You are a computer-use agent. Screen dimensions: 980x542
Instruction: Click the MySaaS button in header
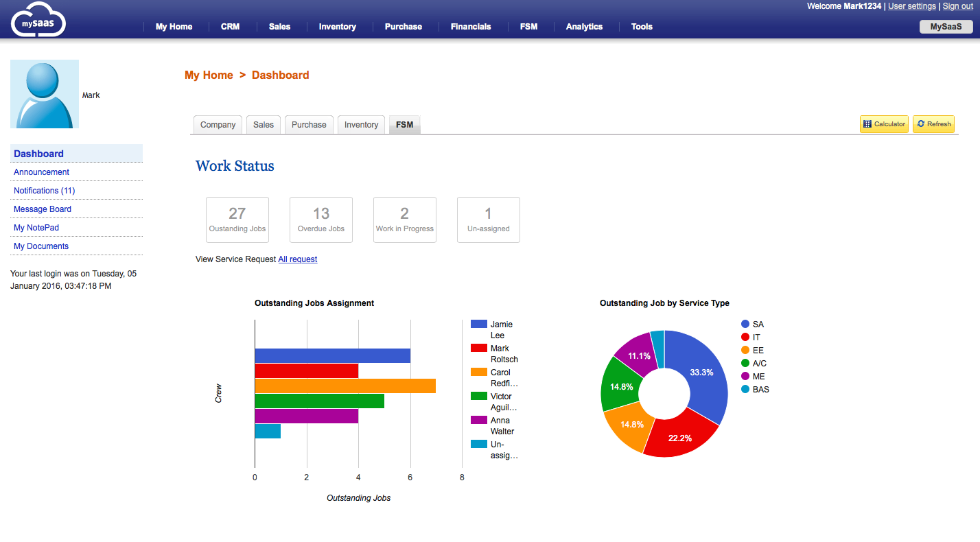click(x=946, y=27)
